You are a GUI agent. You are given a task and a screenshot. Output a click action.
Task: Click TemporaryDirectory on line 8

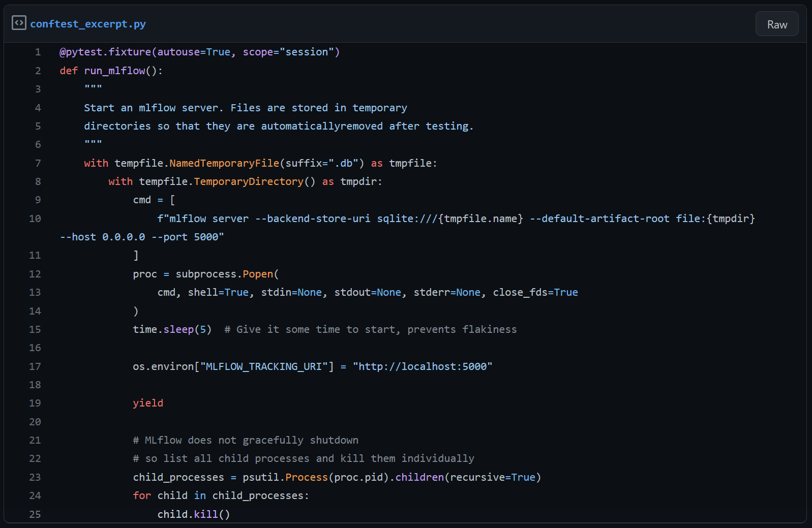tap(249, 181)
